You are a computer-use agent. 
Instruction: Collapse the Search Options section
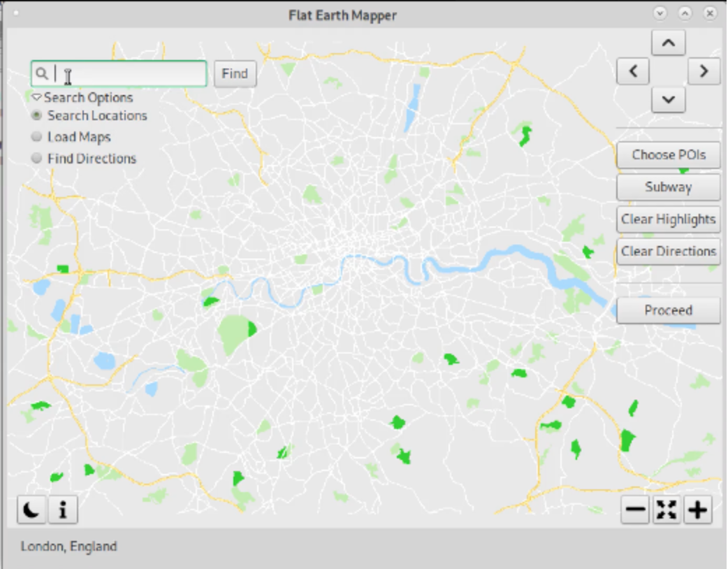click(36, 98)
